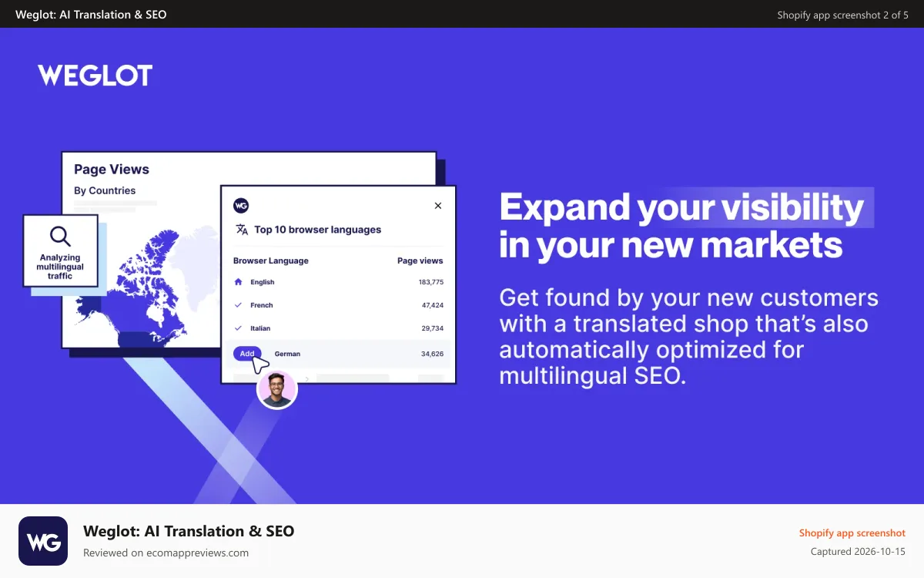The height and width of the screenshot is (578, 924).
Task: Click the Page Views panel title
Action: pos(112,170)
